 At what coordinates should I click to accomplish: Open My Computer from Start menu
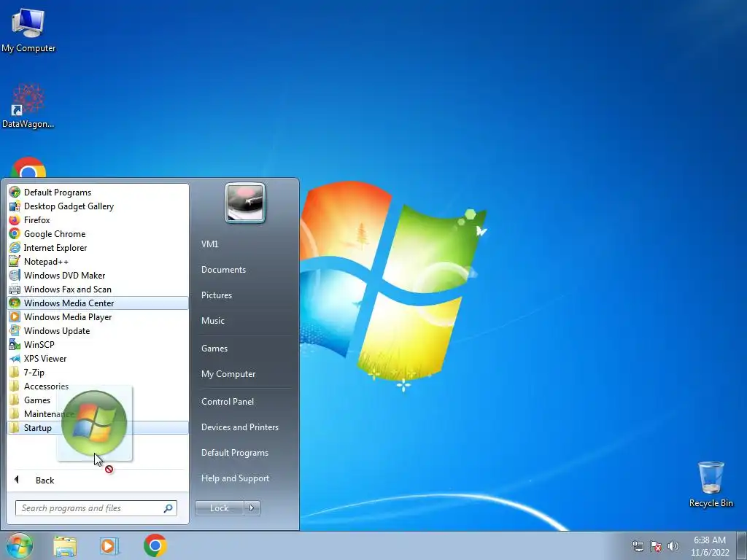click(228, 374)
